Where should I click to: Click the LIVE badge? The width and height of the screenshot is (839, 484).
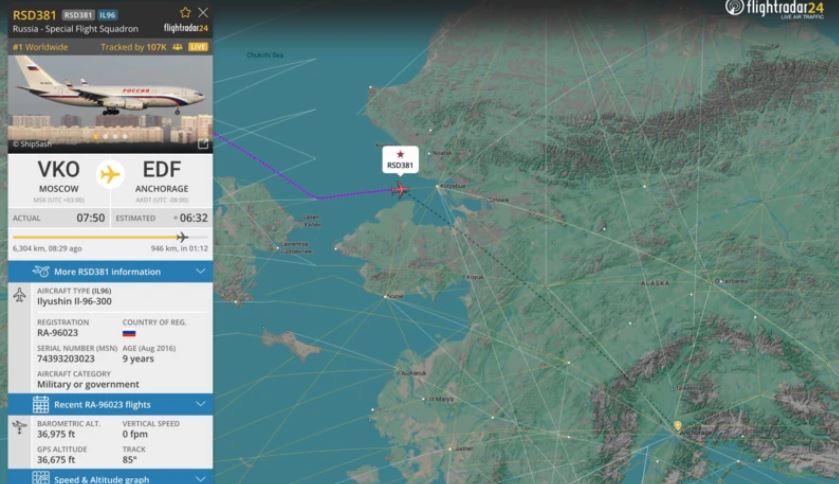pos(198,47)
